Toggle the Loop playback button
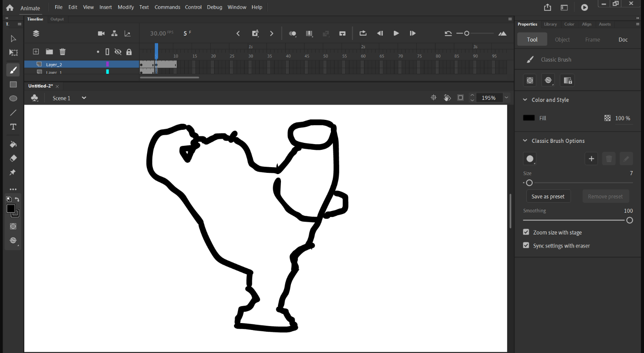Screen dimensions: 644x353 coord(363,33)
